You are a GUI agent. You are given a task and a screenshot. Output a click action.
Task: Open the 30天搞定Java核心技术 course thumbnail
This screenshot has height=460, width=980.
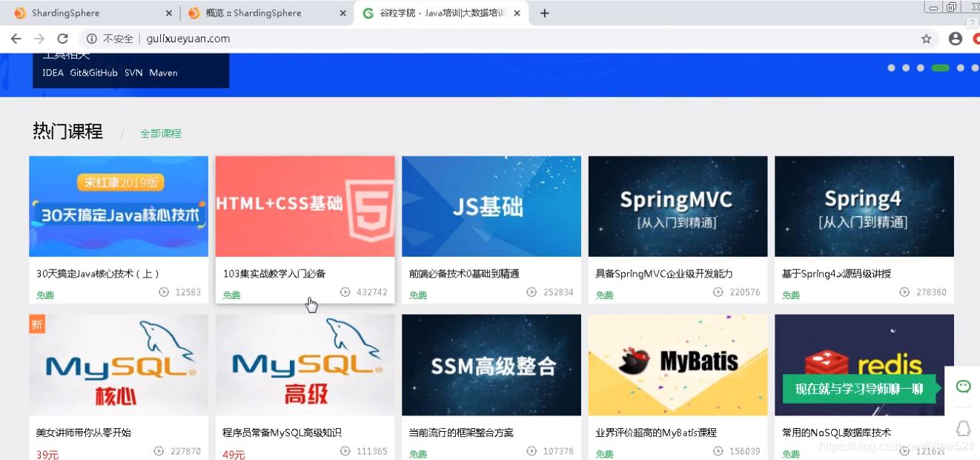point(119,206)
